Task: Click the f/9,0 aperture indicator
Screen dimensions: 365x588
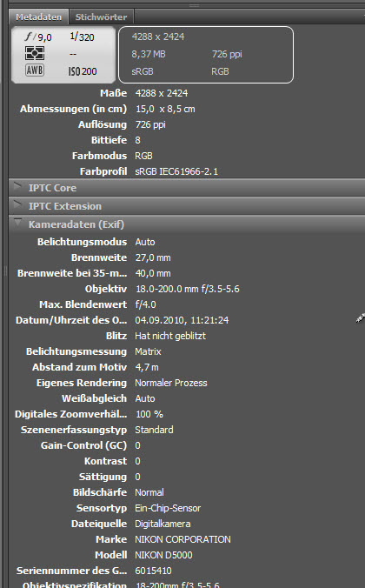Action: 38,37
